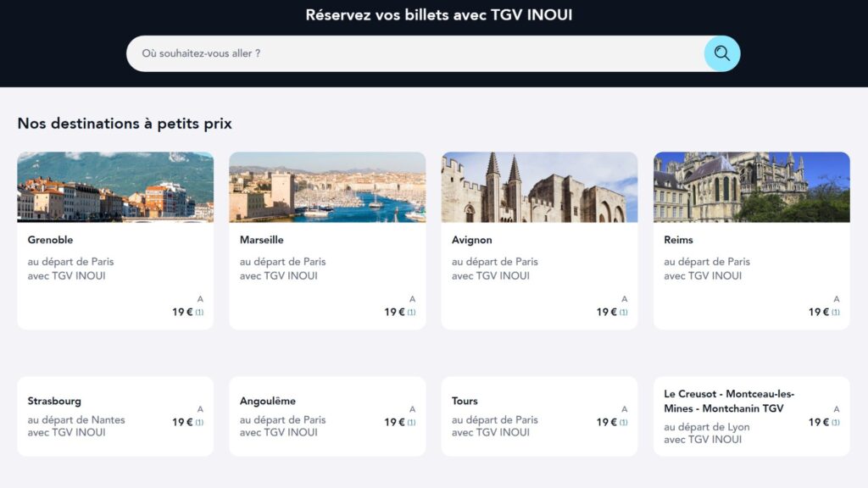
Task: Click the Marseille harbor photo
Action: [x=327, y=185]
